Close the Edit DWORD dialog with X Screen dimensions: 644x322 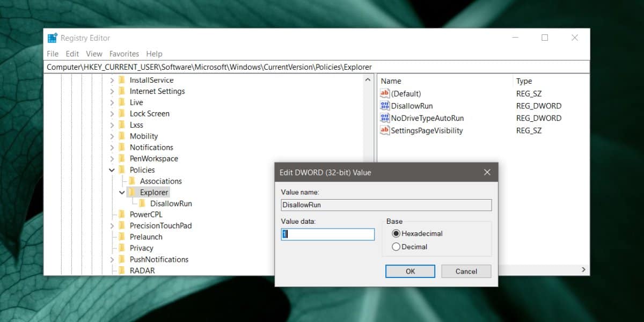[487, 172]
